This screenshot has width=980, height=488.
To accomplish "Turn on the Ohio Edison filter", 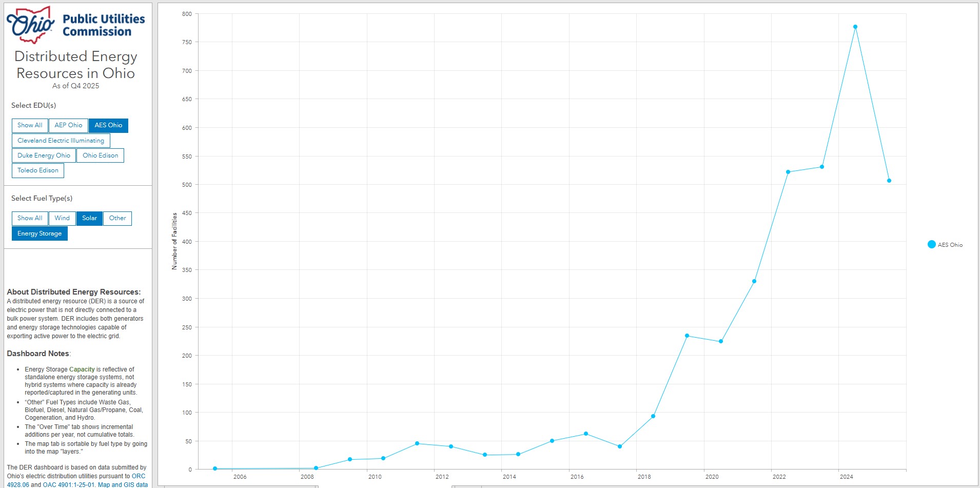I will (x=100, y=155).
